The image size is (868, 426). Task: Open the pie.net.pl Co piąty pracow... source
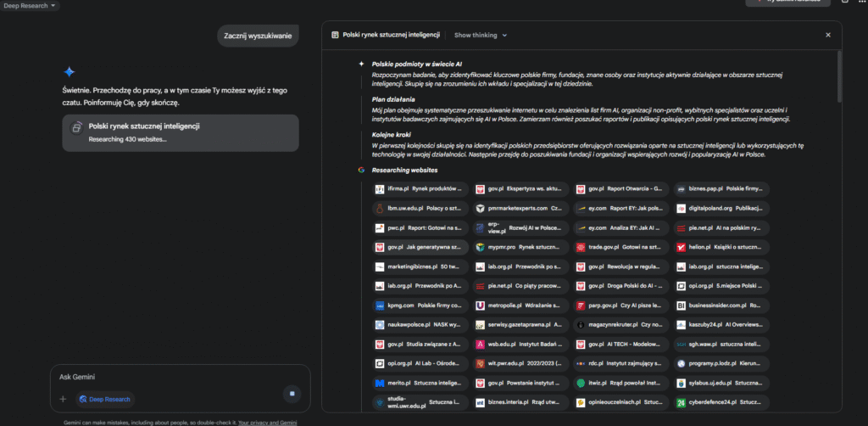click(x=520, y=286)
